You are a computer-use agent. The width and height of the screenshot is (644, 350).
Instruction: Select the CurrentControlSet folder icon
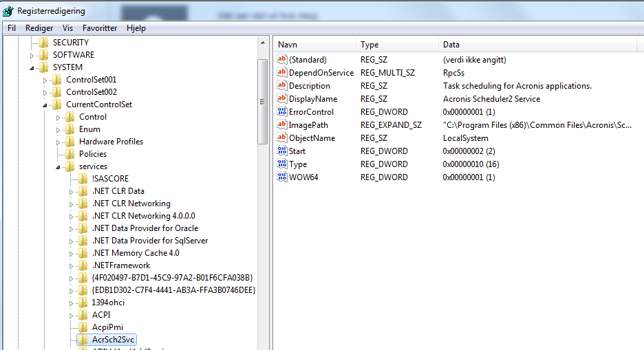[x=57, y=105]
